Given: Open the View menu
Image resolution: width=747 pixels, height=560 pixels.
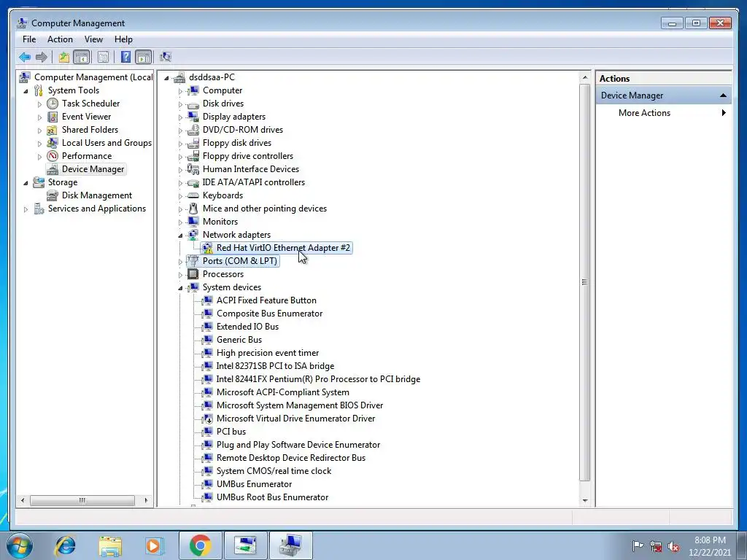Looking at the screenshot, I should (x=93, y=39).
